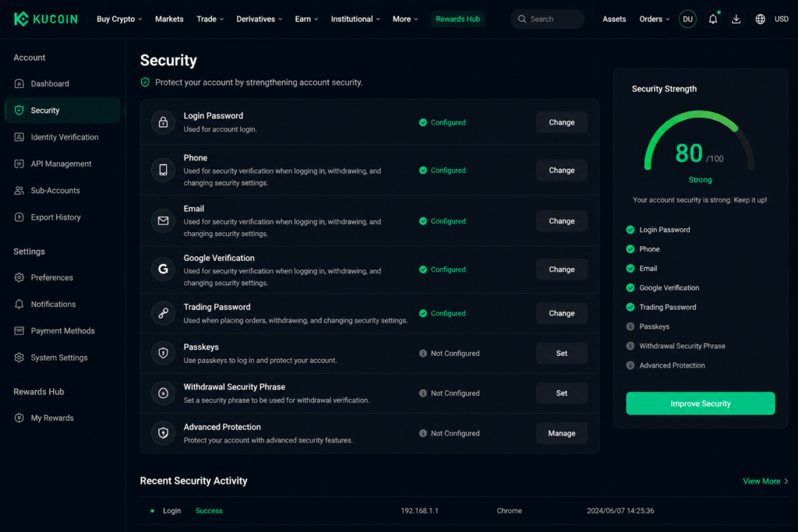Open View More security activity
Screen dimensions: 798x532
pos(765,481)
